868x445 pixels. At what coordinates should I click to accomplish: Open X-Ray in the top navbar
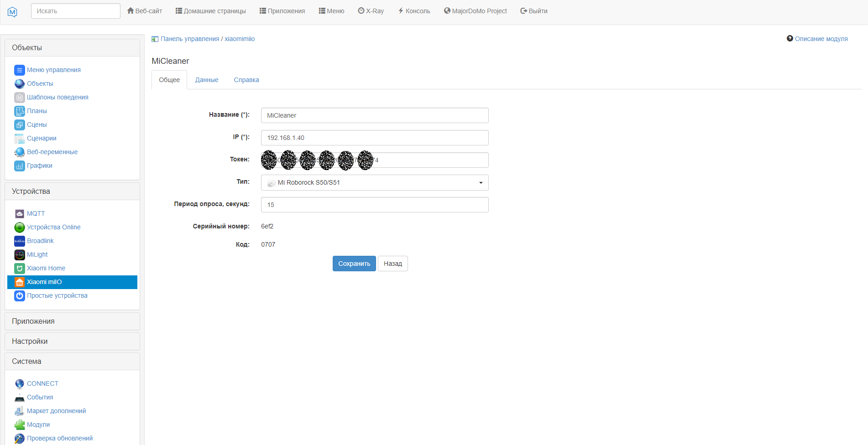[x=371, y=11]
